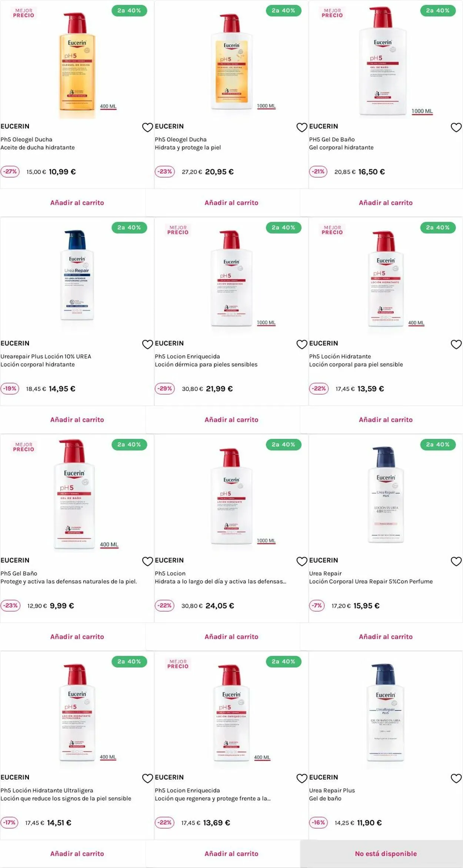Open Urea Repair Plus gel de baño image

coord(386,713)
